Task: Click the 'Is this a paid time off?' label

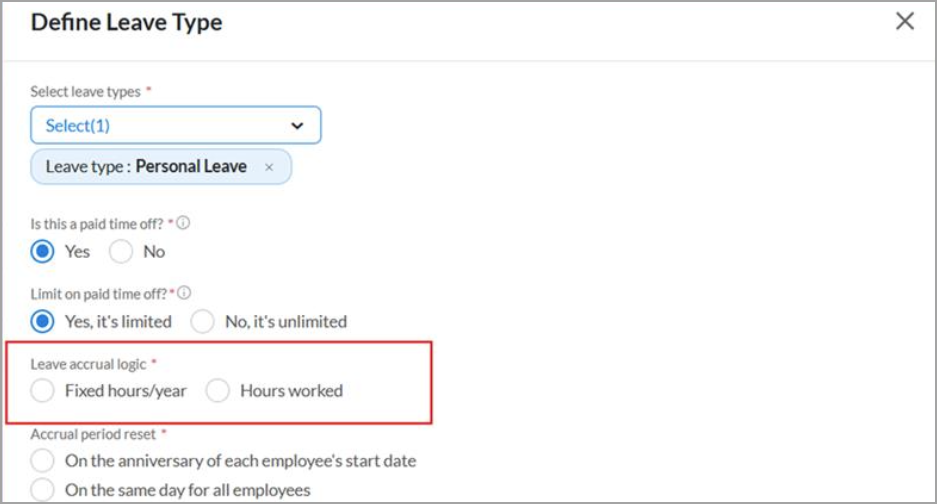Action: [x=96, y=223]
